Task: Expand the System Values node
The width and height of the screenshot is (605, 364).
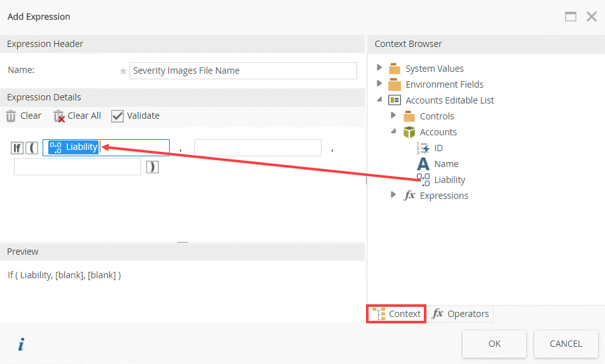Action: click(379, 68)
